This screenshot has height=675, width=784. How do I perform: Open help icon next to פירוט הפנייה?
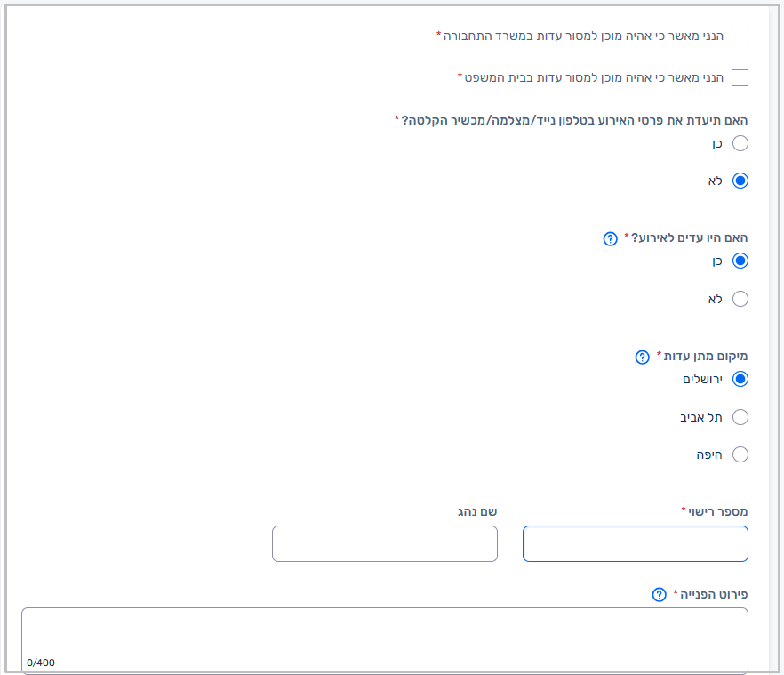pyautogui.click(x=659, y=594)
